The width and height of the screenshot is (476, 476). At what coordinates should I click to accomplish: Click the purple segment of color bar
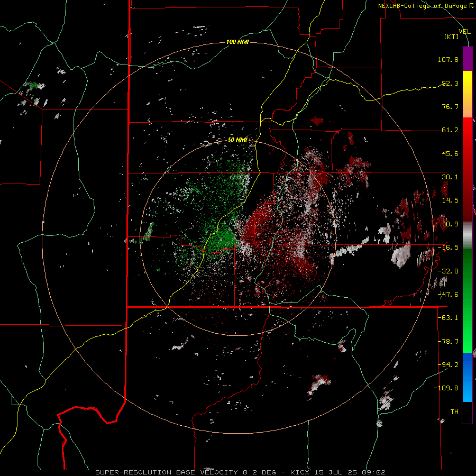[x=467, y=59]
